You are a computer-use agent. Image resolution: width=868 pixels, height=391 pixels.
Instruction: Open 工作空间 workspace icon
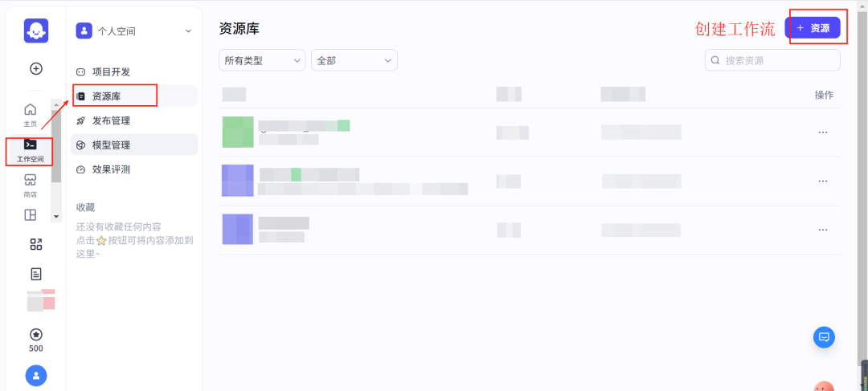point(30,149)
